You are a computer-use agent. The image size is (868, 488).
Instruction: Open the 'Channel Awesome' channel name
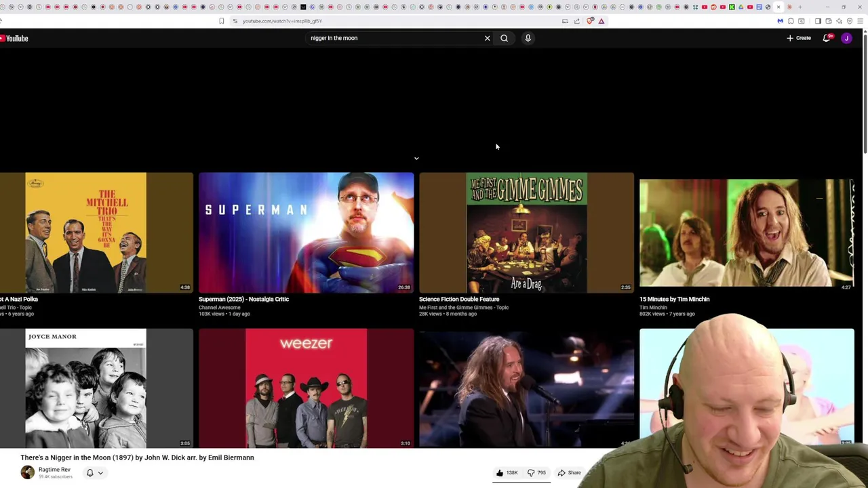click(x=219, y=307)
